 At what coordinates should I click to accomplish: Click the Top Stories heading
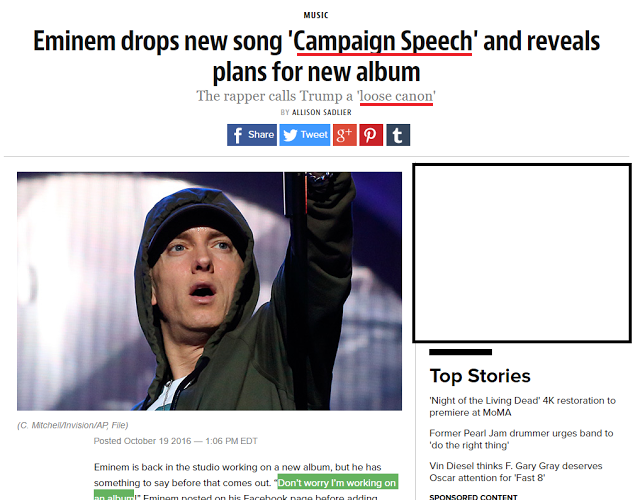coord(480,376)
